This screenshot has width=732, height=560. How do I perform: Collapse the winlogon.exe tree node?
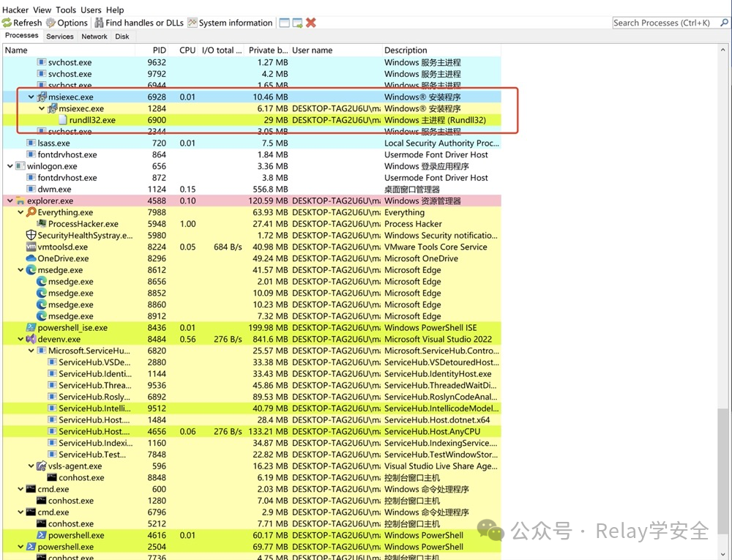(x=10, y=166)
